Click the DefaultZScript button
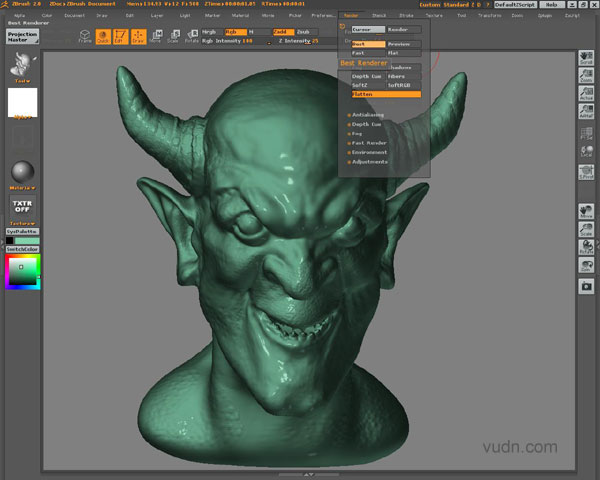The height and width of the screenshot is (480, 600). click(515, 5)
